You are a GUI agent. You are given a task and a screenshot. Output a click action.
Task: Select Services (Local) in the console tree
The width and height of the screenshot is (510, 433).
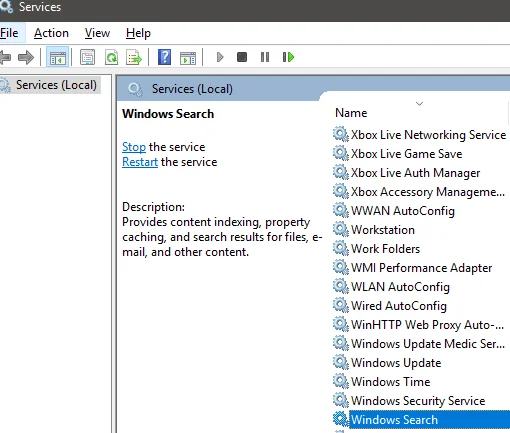coord(56,85)
